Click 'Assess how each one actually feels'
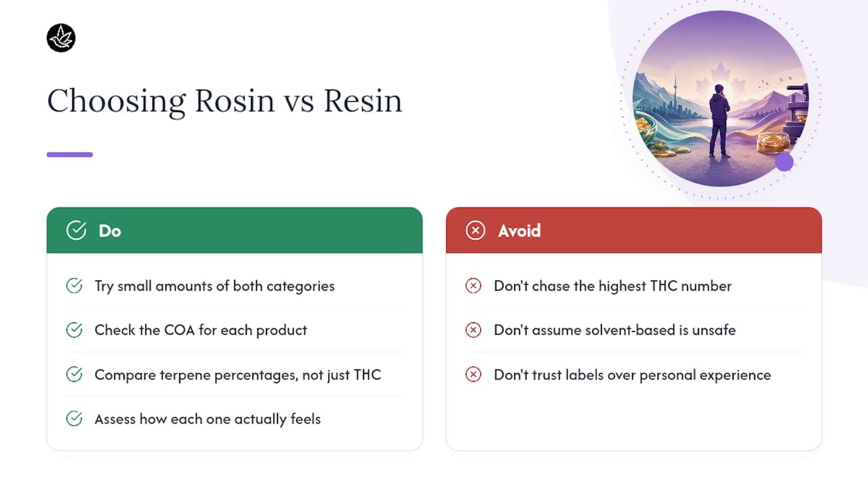Image resolution: width=868 pixels, height=488 pixels. [x=208, y=419]
